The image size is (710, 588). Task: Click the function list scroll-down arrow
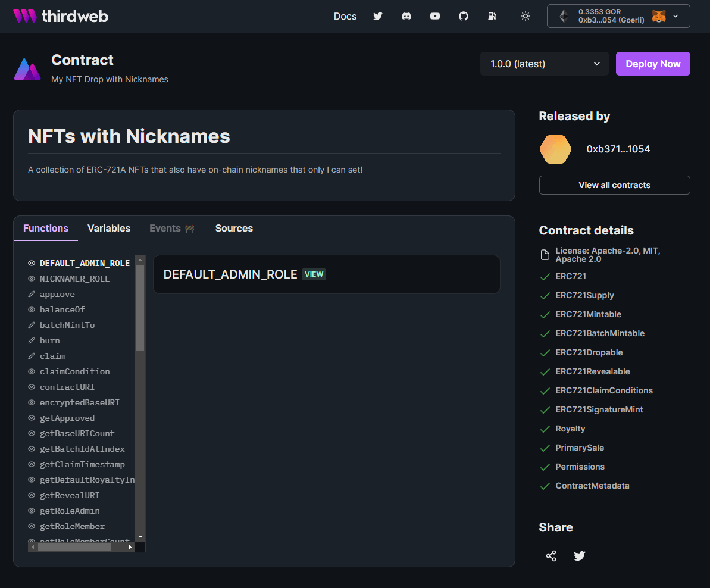tap(140, 537)
